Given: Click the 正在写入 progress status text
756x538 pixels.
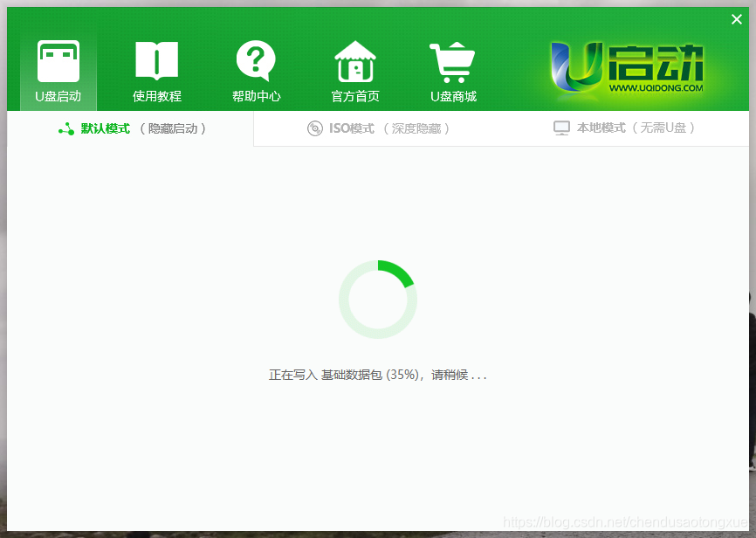Looking at the screenshot, I should [377, 374].
